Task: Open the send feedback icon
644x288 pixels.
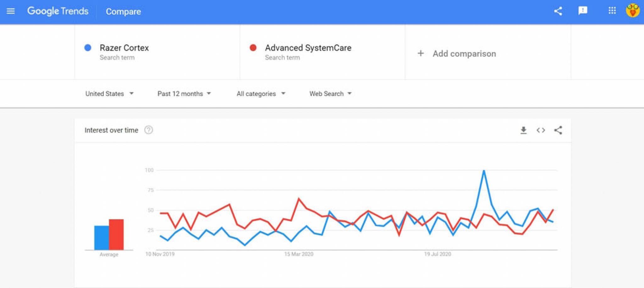Action: pos(583,11)
